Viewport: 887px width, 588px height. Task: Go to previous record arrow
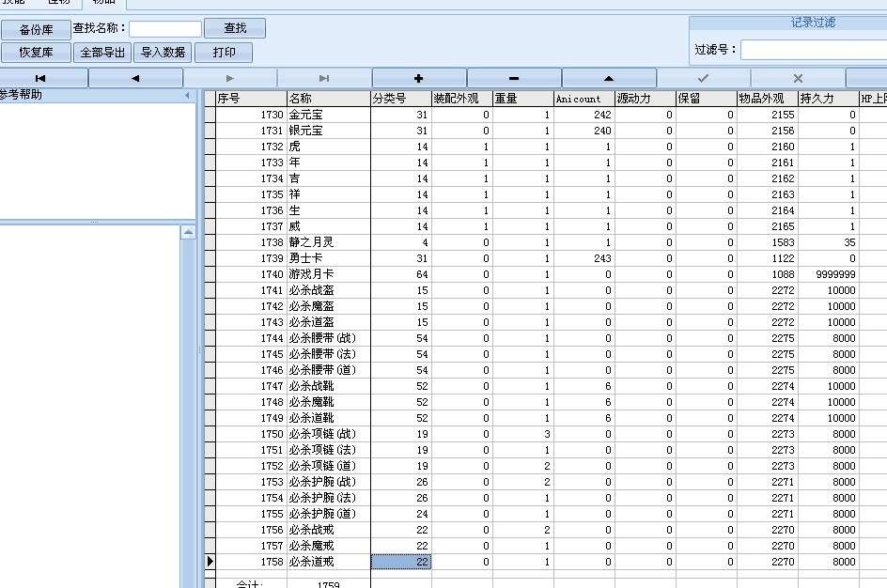pyautogui.click(x=135, y=79)
